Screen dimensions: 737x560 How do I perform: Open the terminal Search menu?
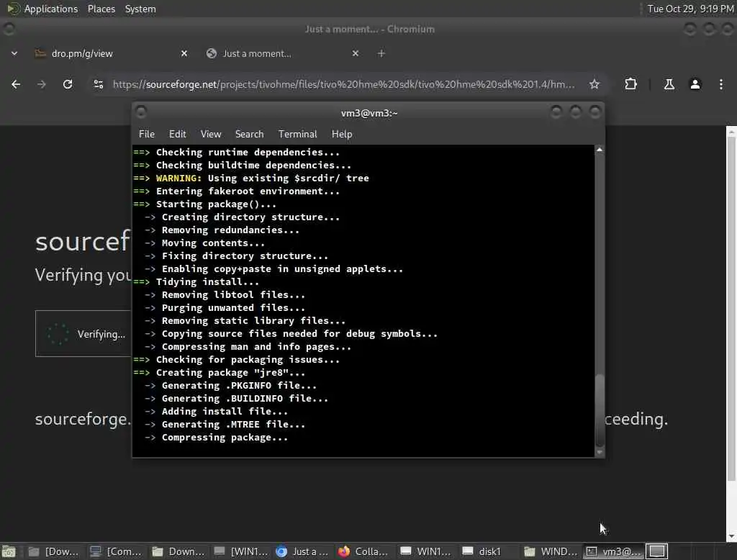click(x=249, y=134)
